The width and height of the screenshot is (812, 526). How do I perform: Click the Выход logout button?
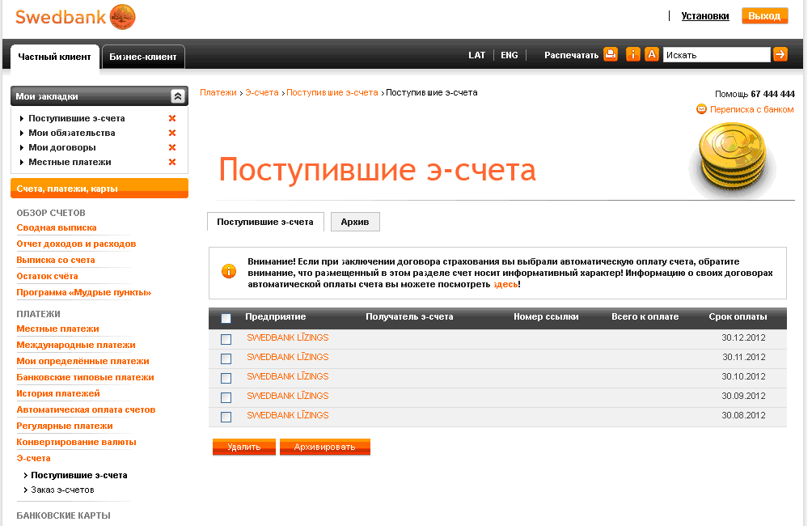tap(764, 16)
